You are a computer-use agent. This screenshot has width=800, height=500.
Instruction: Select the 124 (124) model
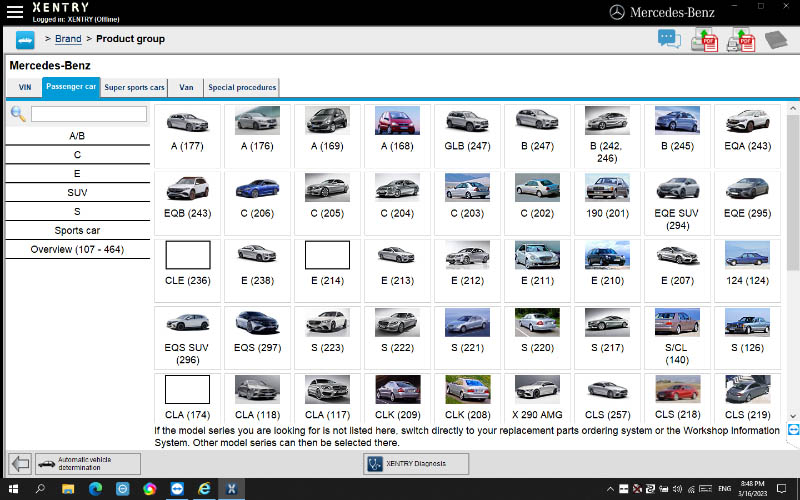click(x=747, y=271)
